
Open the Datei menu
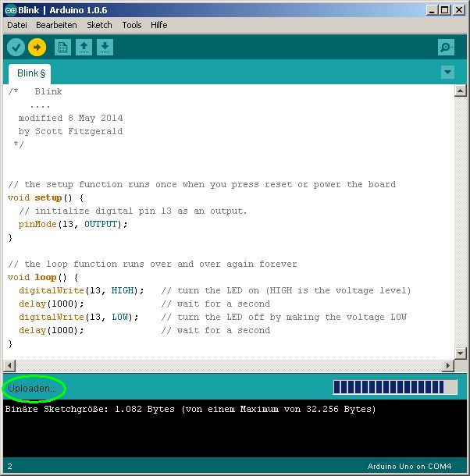17,25
